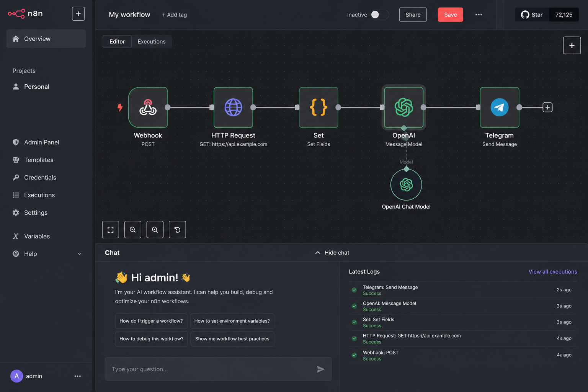The height and width of the screenshot is (392, 588).
Task: Send the chat message
Action: (320, 369)
